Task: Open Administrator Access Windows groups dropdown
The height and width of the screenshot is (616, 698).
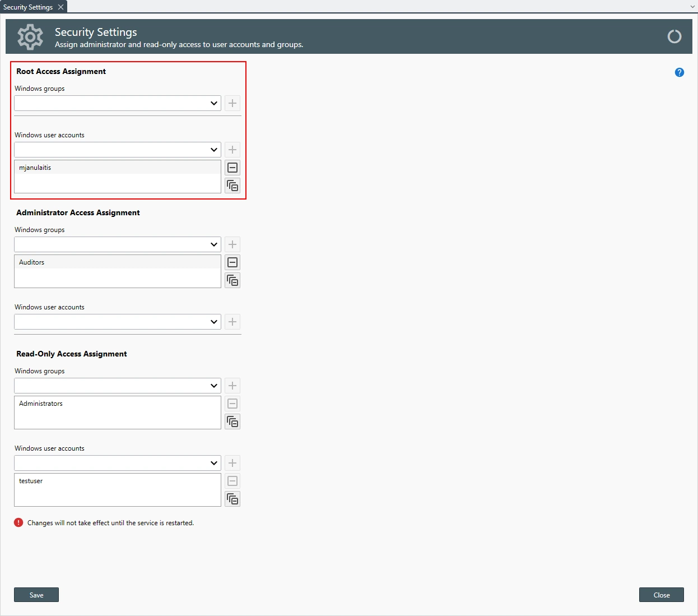Action: tap(118, 244)
